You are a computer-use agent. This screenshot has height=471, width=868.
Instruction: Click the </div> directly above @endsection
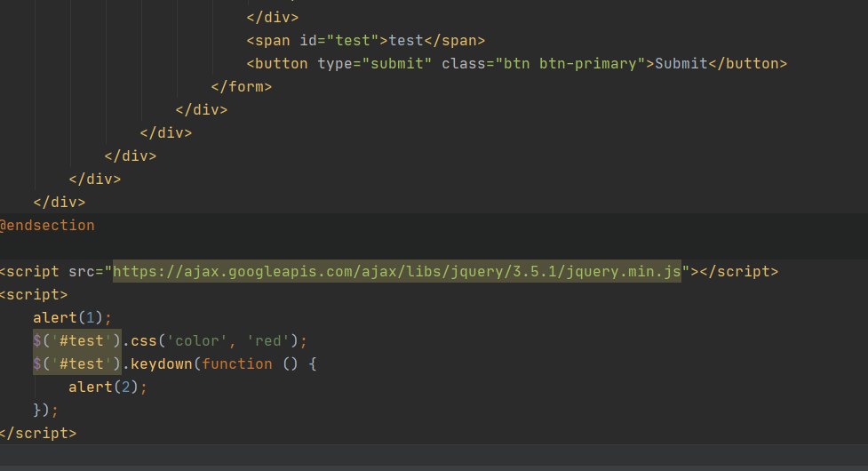pos(60,202)
